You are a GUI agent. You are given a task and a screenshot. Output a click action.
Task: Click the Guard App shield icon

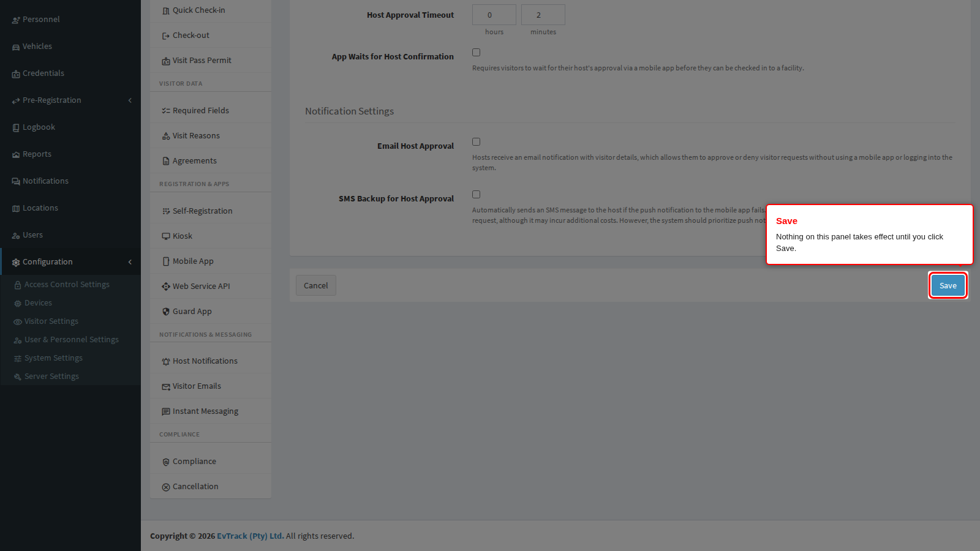click(166, 312)
